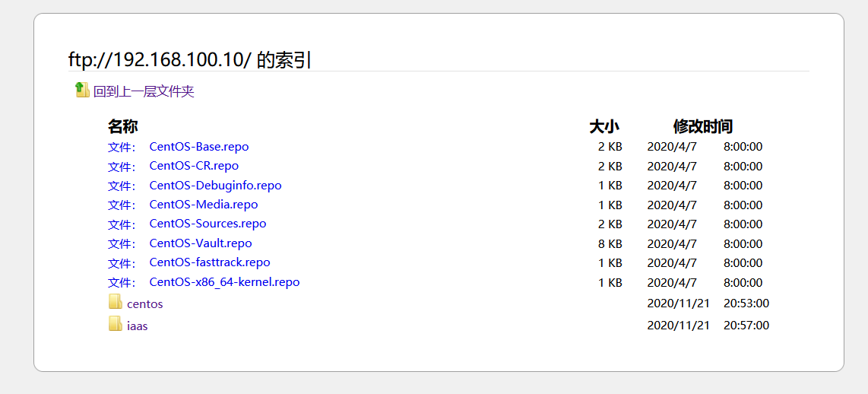Click the 1 KB size of CentOS-Debuginfo.repo
The image size is (868, 394).
coord(610,186)
